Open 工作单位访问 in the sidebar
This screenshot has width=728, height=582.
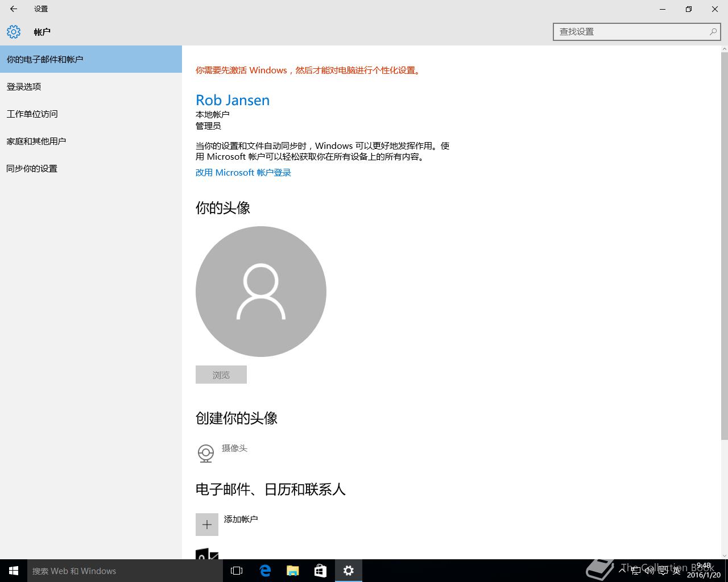pos(91,114)
